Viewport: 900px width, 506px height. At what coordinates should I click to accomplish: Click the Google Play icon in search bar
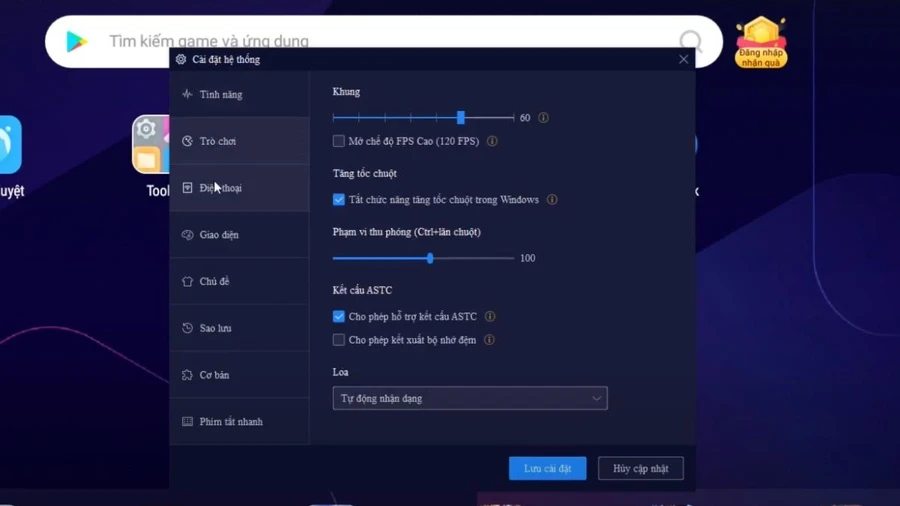76,41
